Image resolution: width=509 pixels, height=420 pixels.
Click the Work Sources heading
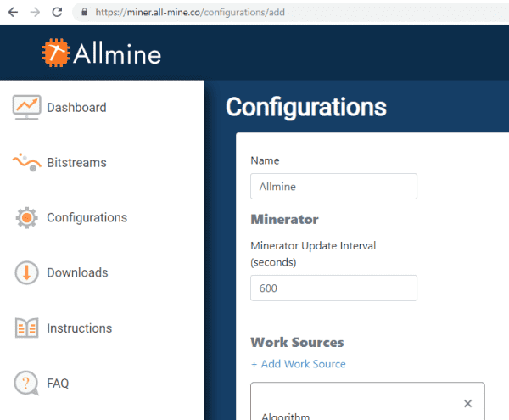(298, 343)
